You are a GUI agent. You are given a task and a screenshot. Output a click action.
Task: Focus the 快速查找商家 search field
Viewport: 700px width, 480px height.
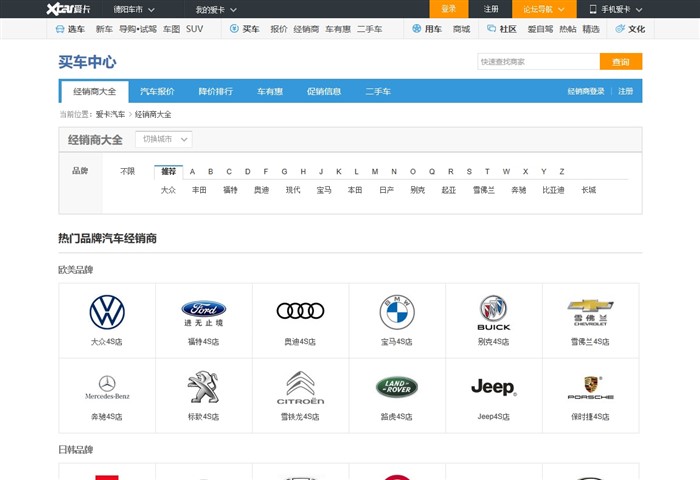click(538, 62)
